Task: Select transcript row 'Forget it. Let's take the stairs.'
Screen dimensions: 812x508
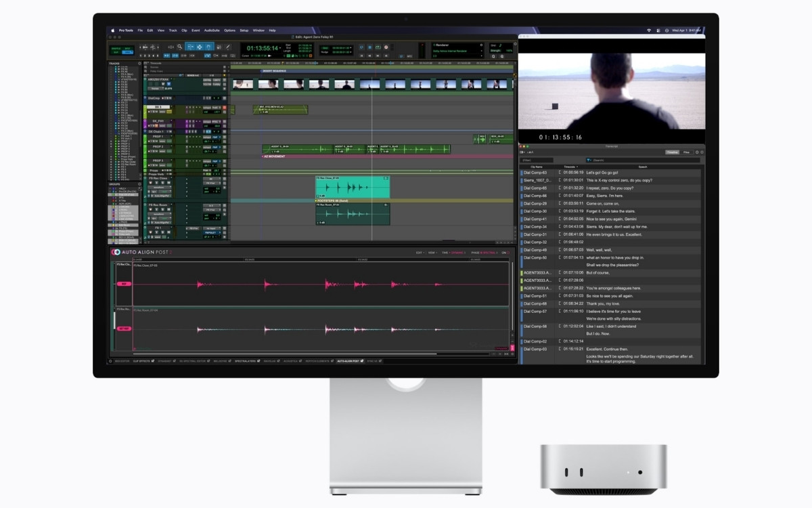Action: (612, 211)
